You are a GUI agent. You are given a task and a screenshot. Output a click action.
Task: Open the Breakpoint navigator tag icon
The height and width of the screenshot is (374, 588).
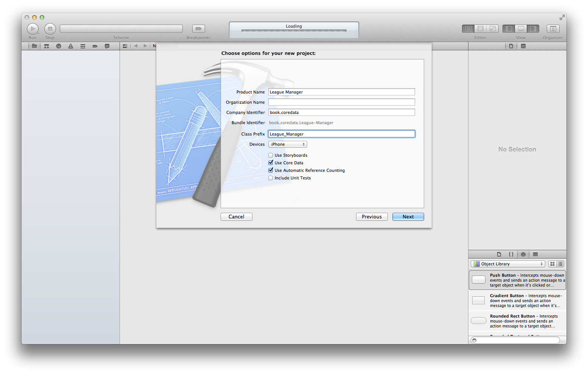95,46
